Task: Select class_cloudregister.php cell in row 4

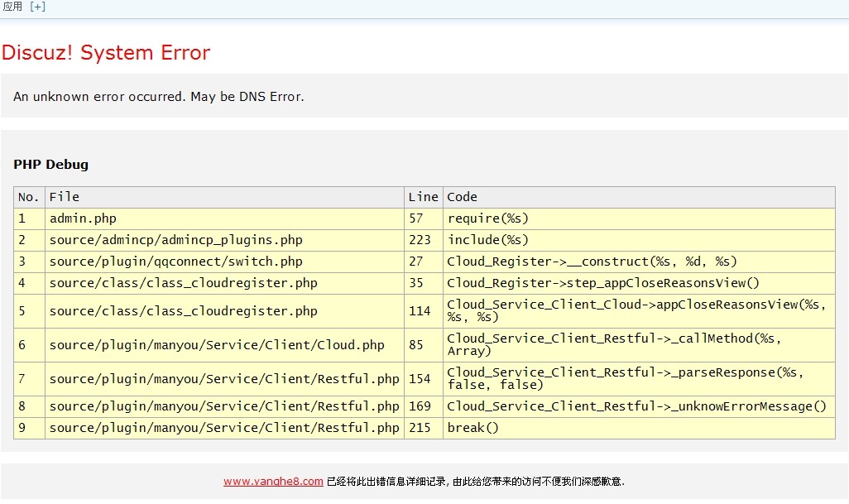Action: 224,283
